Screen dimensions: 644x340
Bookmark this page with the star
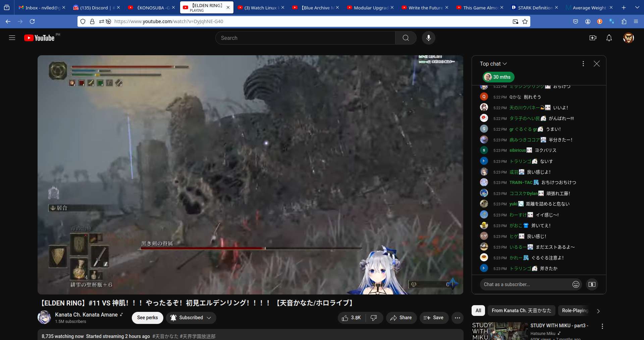(525, 21)
